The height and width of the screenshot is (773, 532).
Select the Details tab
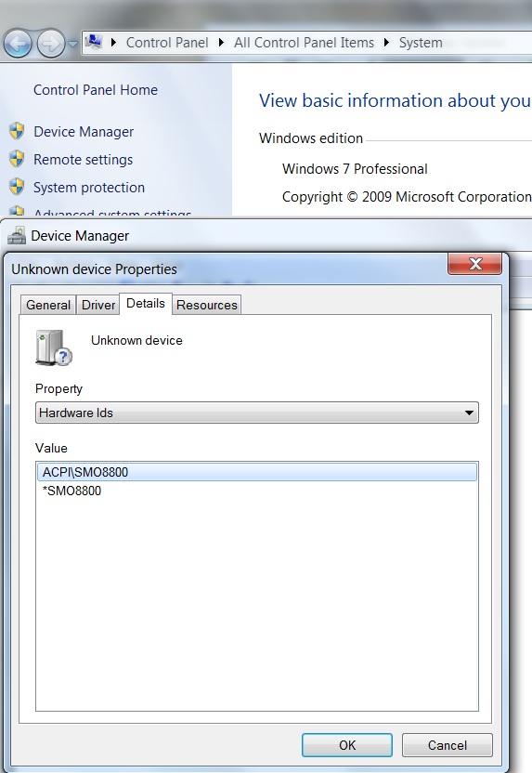146,303
